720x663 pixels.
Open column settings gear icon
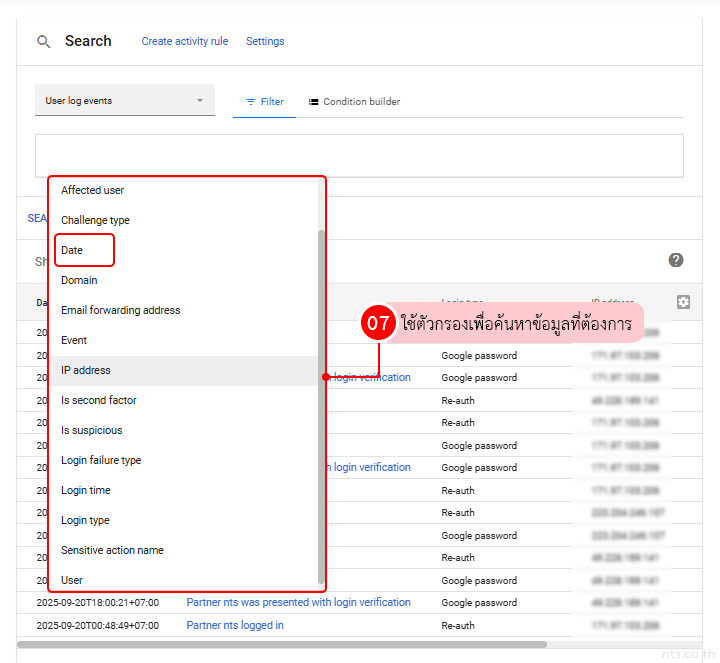point(683,302)
